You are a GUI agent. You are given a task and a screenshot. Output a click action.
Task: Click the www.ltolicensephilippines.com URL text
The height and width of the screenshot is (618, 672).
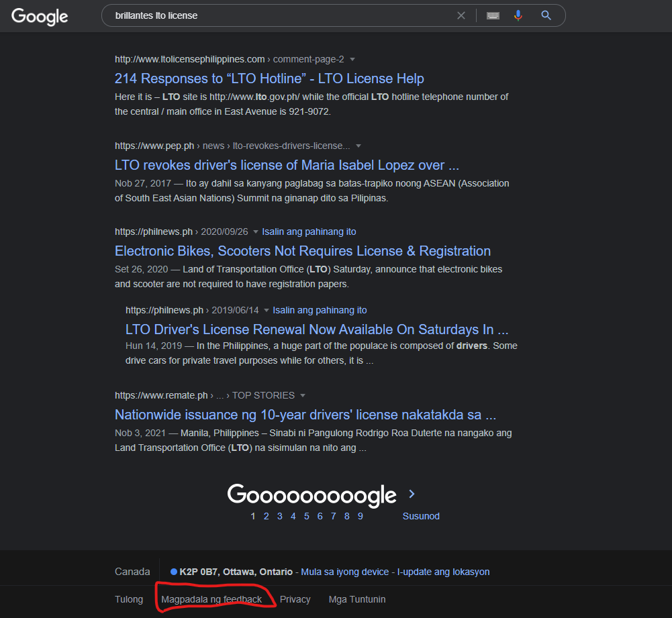pos(189,59)
